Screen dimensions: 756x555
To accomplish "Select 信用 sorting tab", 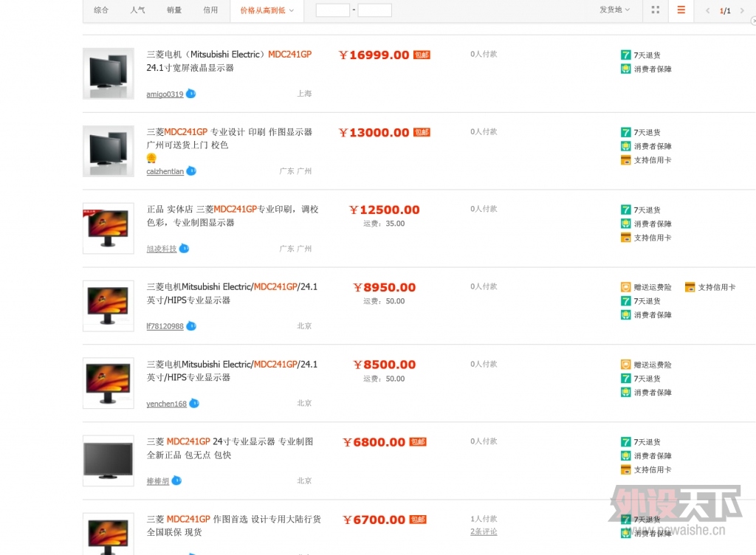I will click(x=210, y=10).
